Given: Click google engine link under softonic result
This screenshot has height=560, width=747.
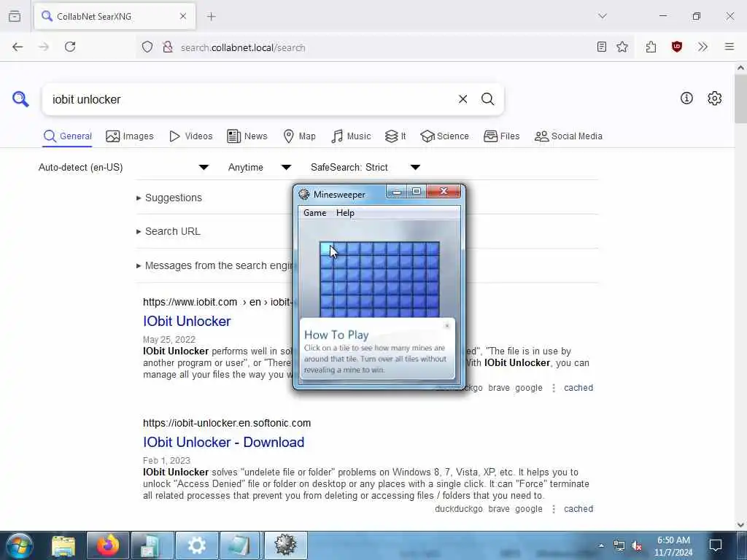Looking at the screenshot, I should (x=528, y=508).
